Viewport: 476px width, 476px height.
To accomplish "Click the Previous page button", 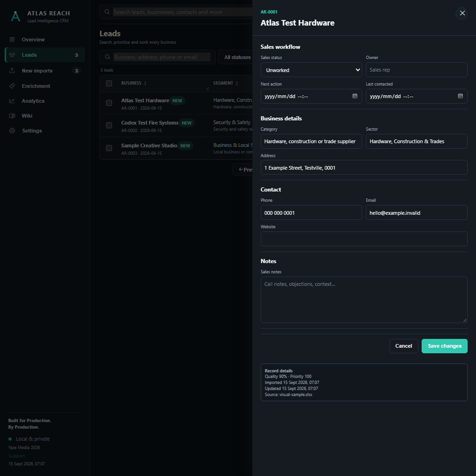I will pos(243,170).
